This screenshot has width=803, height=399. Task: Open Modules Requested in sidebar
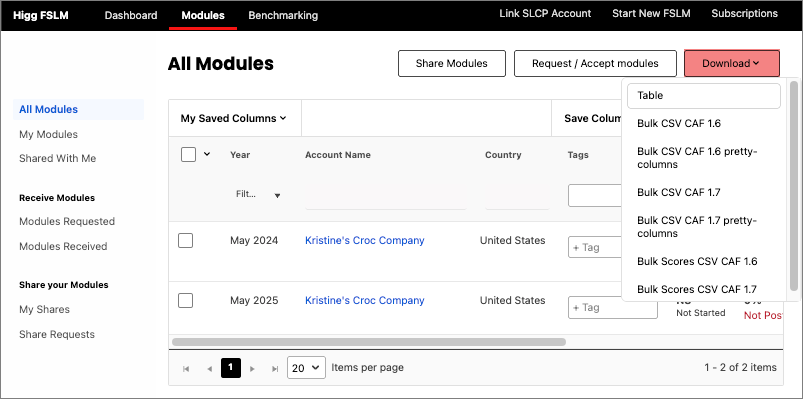point(67,221)
